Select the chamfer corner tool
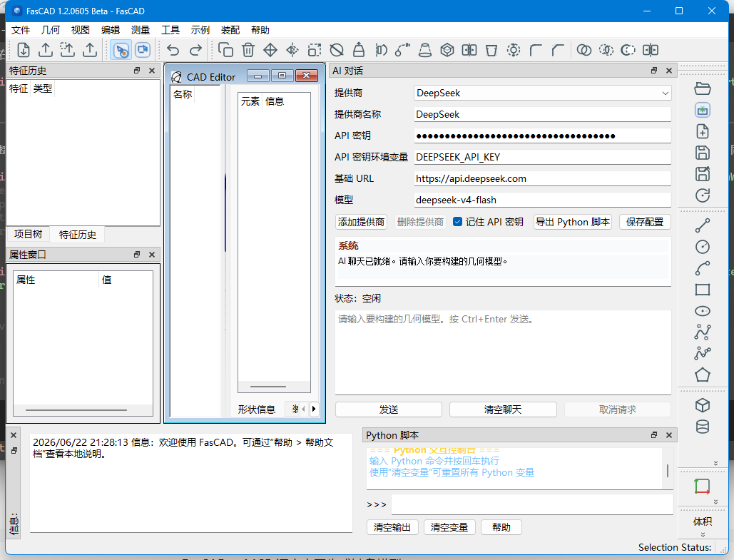Viewport: 734px width, 560px height. tap(558, 50)
